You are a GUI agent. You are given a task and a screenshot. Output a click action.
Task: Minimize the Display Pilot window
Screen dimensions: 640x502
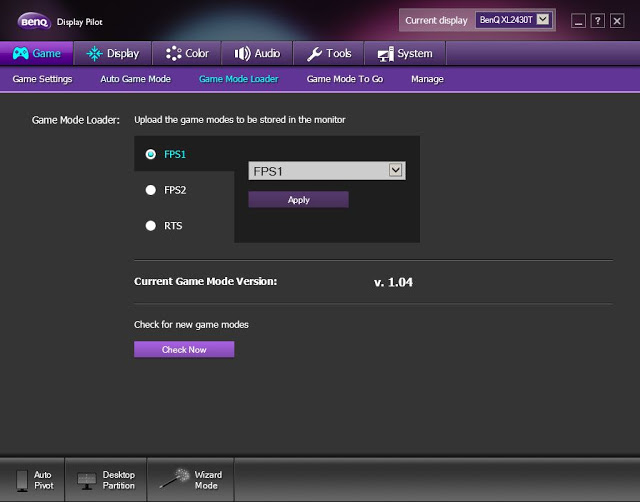[578, 21]
